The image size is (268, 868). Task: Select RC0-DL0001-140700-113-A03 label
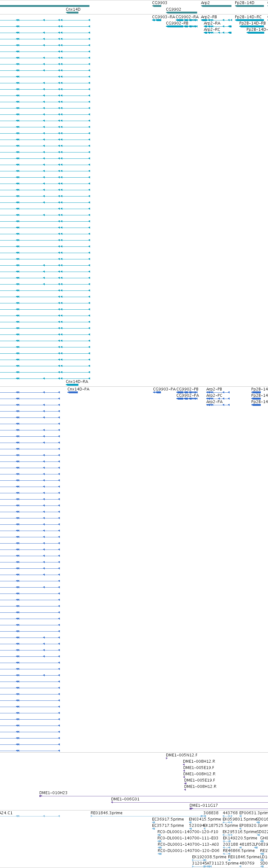tap(188, 844)
